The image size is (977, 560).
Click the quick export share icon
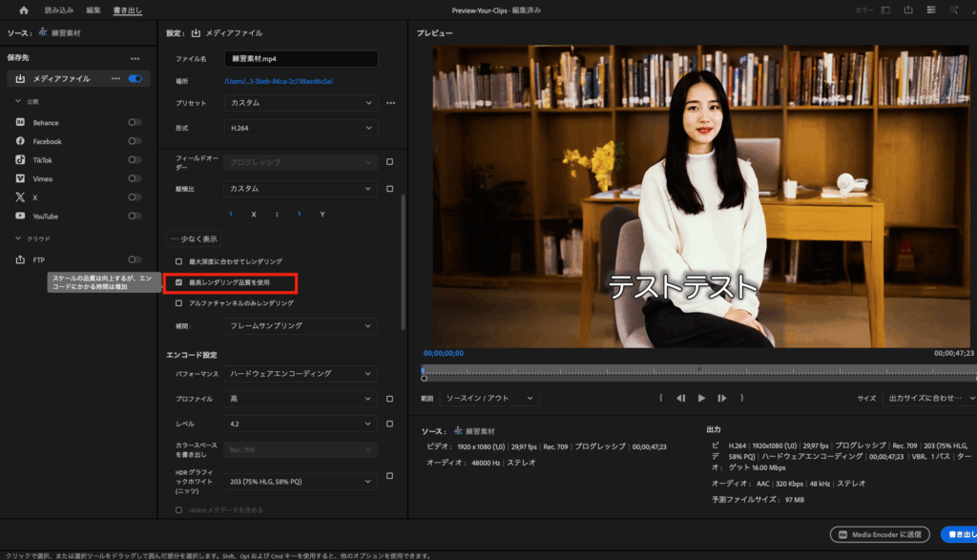point(907,10)
